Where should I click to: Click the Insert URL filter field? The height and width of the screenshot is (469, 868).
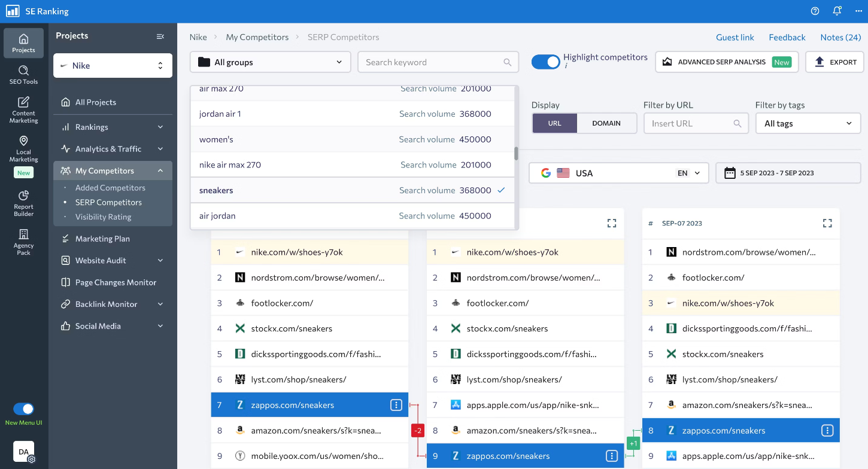[696, 123]
